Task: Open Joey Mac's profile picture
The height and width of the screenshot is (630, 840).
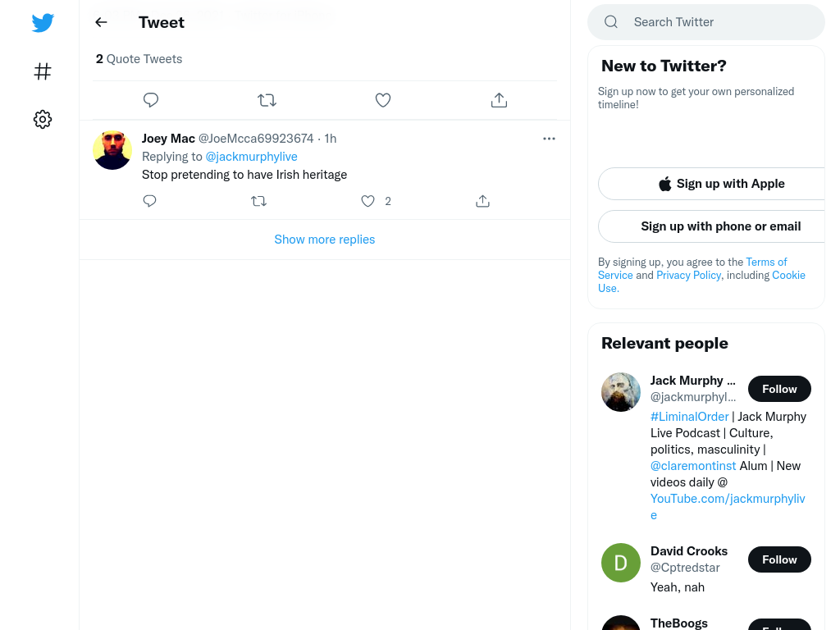Action: pyautogui.click(x=112, y=150)
